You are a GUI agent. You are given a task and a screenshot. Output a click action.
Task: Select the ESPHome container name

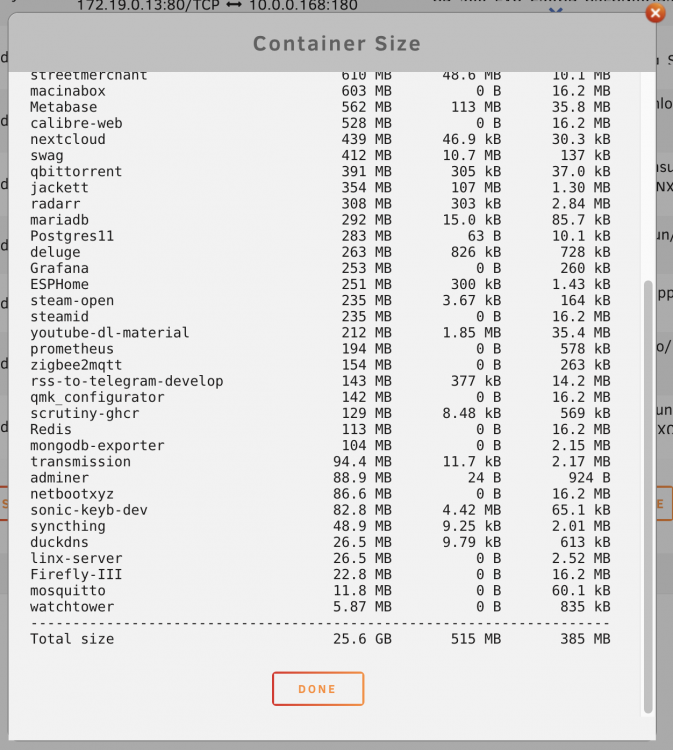[59, 284]
